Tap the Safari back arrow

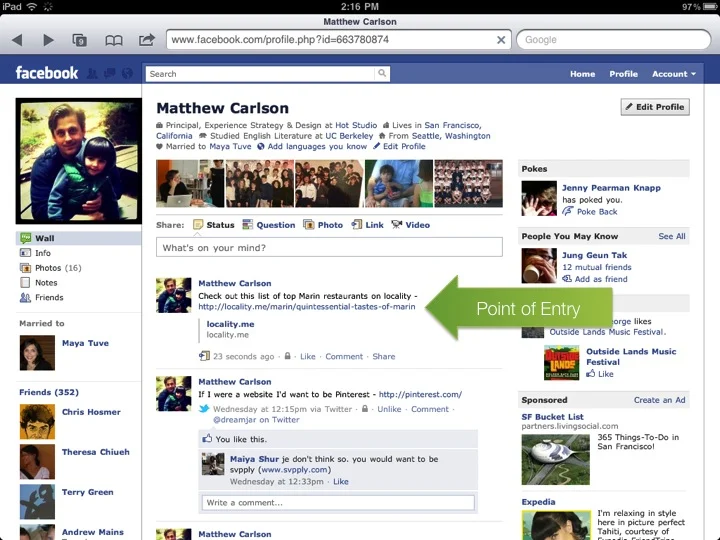point(17,40)
